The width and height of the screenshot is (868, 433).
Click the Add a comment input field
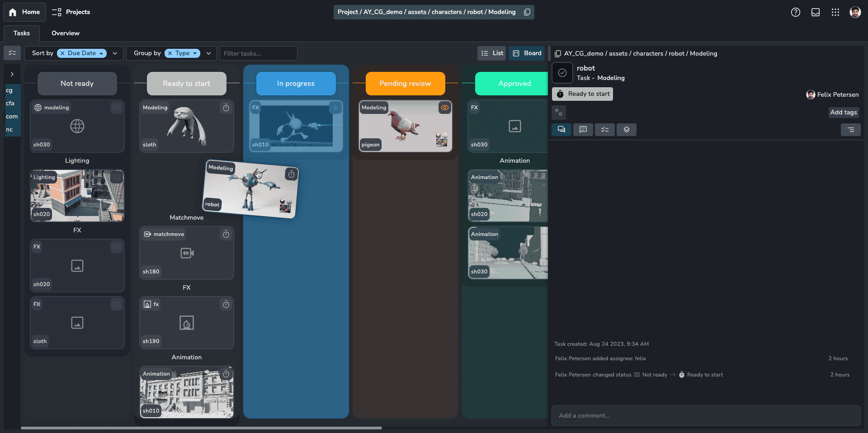pos(705,415)
